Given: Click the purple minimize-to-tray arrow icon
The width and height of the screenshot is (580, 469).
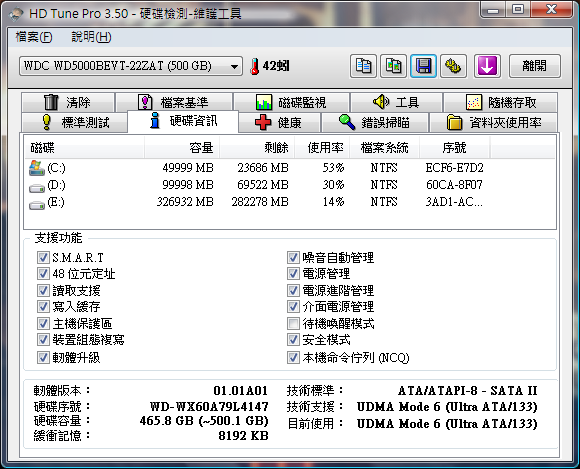Looking at the screenshot, I should [x=487, y=66].
